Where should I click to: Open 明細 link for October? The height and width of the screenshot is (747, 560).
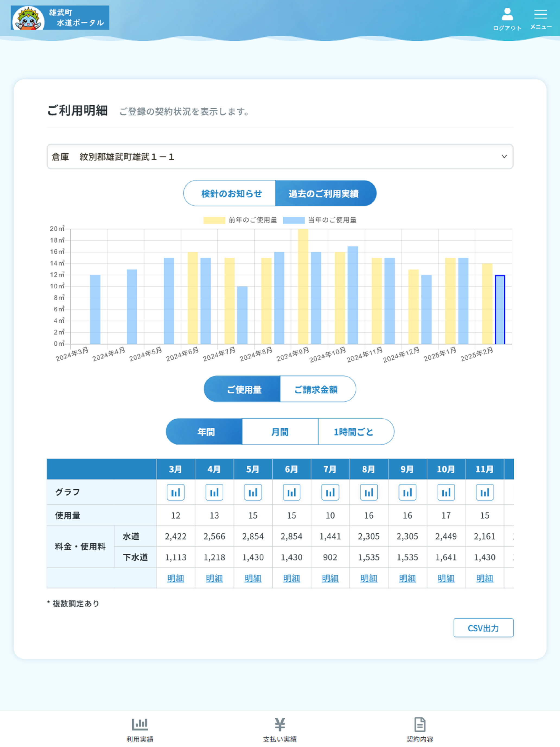coord(446,578)
